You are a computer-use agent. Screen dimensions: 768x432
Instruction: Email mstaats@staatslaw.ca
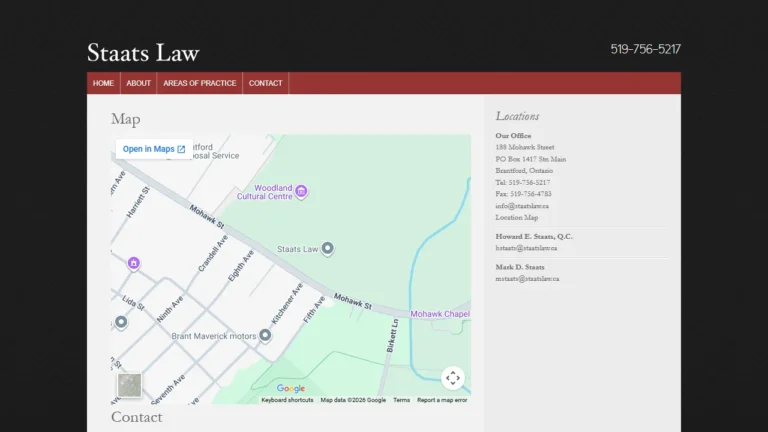[527, 279]
